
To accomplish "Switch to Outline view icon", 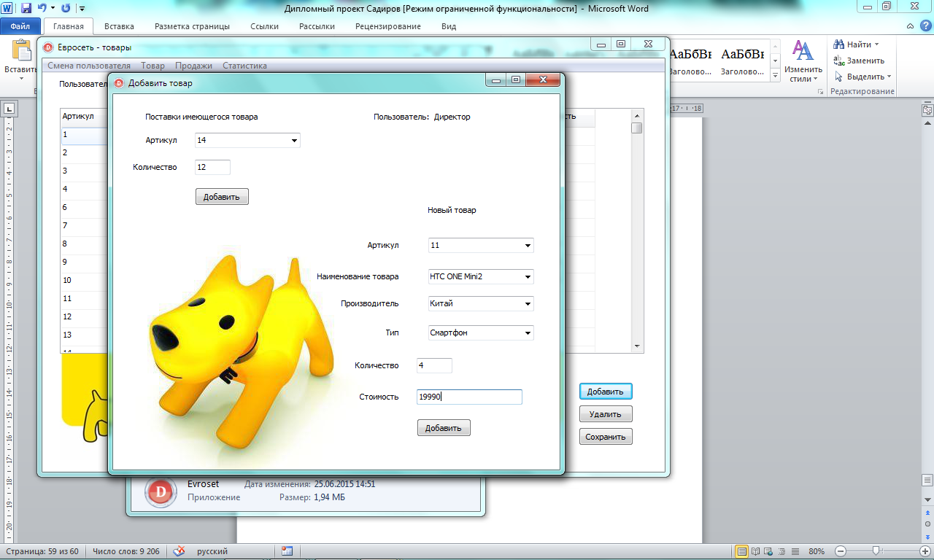I will (x=781, y=551).
